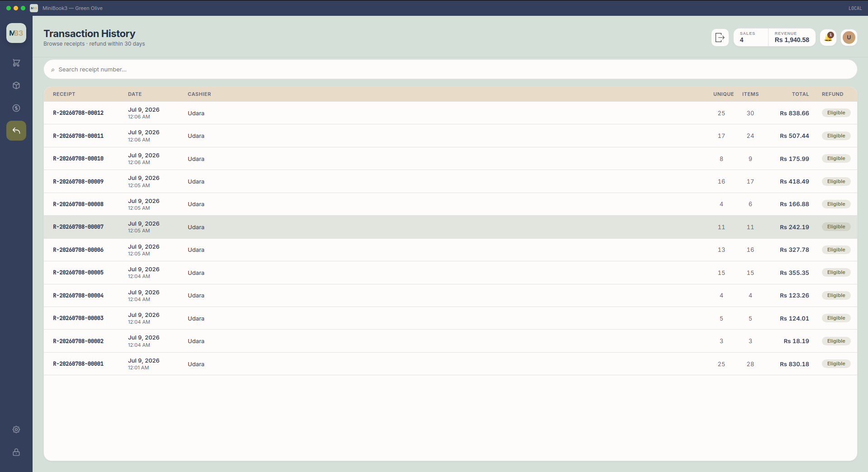Click total Rs 123.26
Viewport: 868px width, 472px height.
coord(794,295)
